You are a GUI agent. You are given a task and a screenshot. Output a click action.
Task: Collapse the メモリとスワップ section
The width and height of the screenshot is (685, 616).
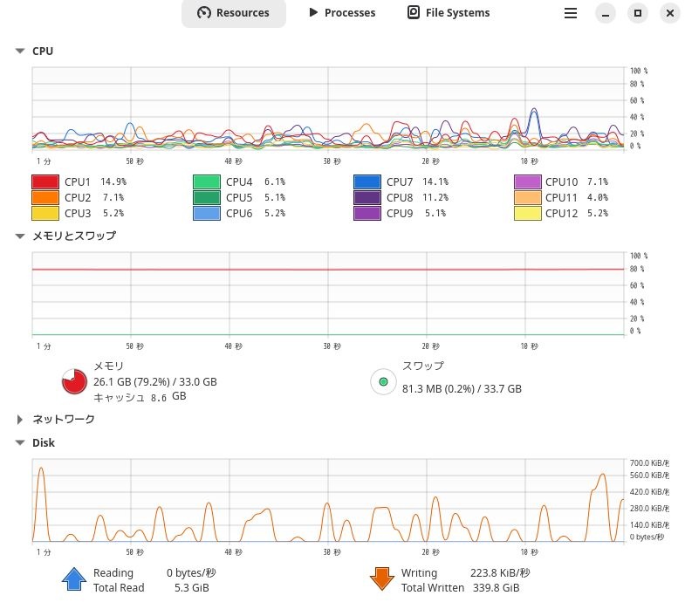19,236
